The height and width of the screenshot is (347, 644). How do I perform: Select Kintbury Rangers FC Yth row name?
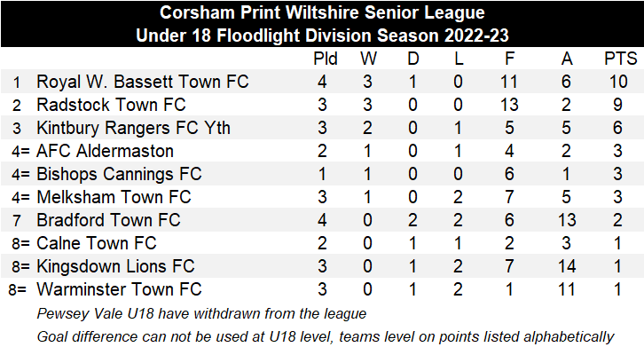click(x=133, y=128)
